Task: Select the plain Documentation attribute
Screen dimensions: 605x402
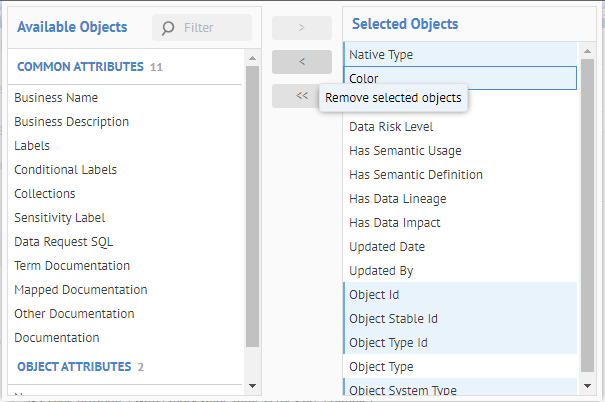Action: 125,338
